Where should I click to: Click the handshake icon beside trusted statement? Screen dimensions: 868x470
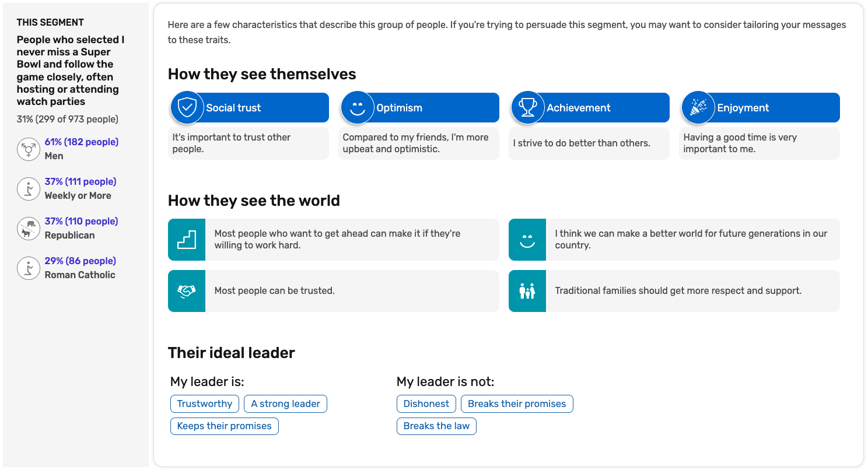click(187, 291)
